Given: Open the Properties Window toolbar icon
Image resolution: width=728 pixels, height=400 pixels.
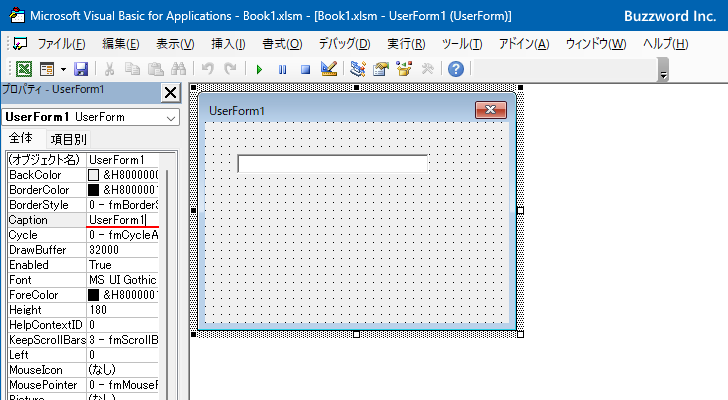Looking at the screenshot, I should coord(381,69).
